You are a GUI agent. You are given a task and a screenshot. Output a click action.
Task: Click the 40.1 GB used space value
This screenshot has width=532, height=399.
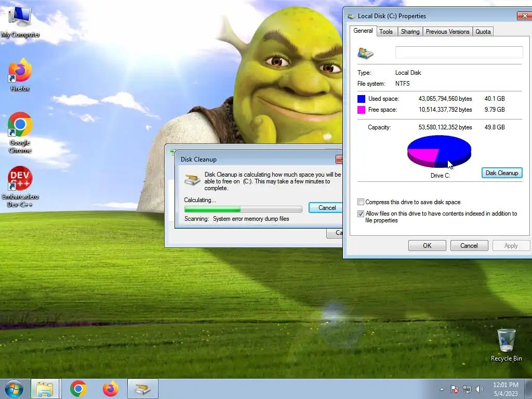(x=495, y=99)
